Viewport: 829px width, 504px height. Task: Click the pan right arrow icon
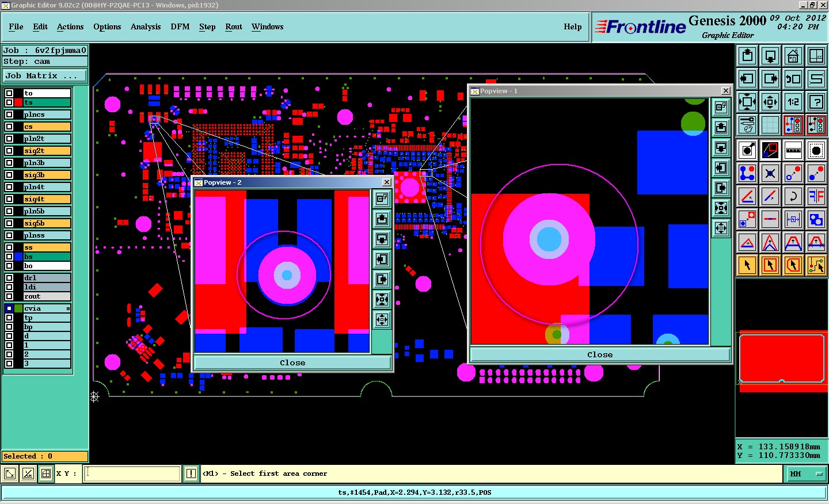tap(770, 79)
